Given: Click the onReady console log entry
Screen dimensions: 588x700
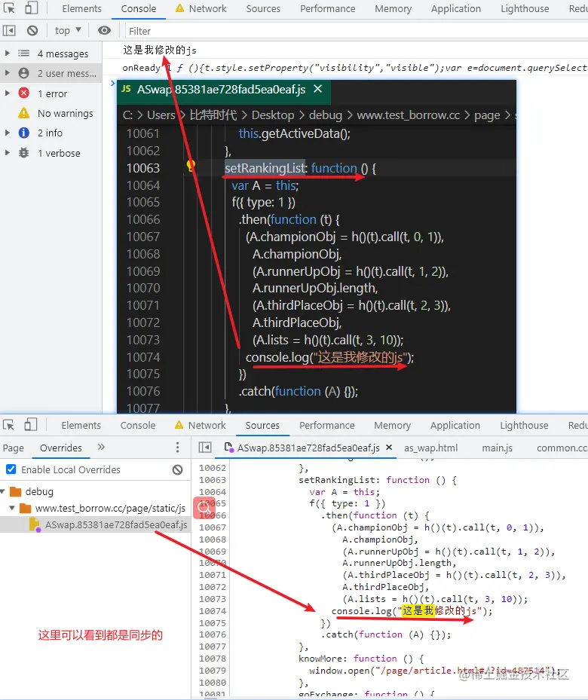Looking at the screenshot, I should [x=345, y=67].
